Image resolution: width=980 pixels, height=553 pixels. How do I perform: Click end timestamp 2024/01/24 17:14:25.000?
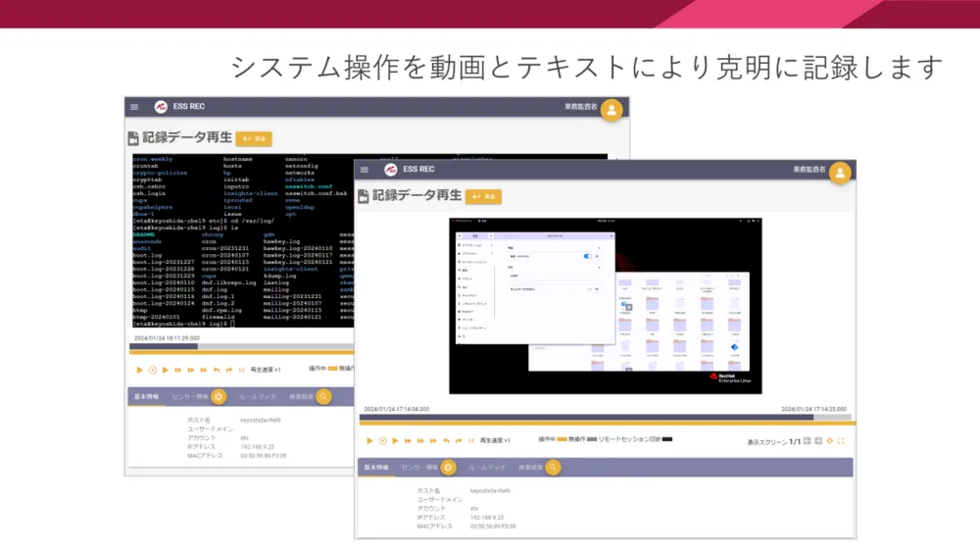pyautogui.click(x=813, y=409)
